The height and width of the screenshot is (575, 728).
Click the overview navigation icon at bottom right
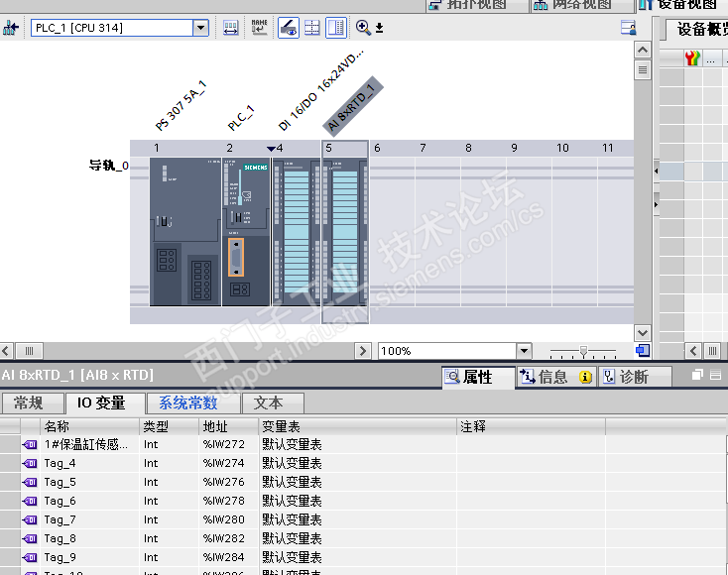tap(643, 350)
